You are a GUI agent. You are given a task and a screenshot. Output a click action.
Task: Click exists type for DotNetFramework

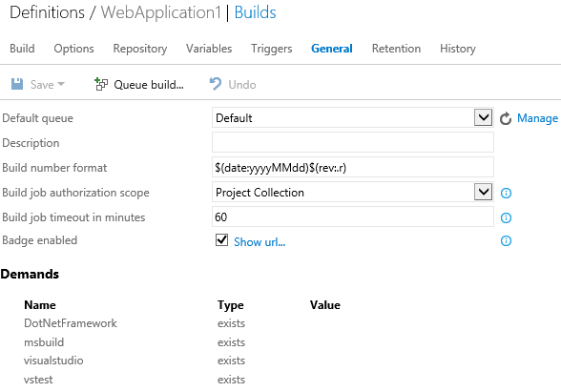pos(231,323)
